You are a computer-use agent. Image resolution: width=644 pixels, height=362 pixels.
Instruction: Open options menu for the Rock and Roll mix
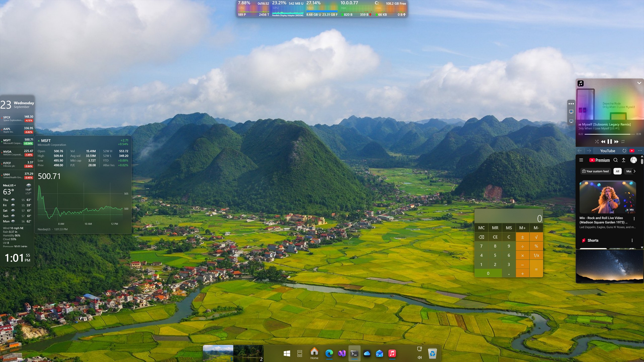pyautogui.click(x=634, y=219)
